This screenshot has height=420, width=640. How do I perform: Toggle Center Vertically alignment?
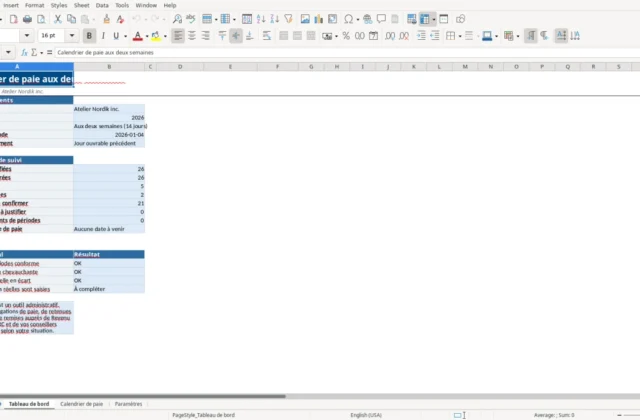[x=236, y=36]
